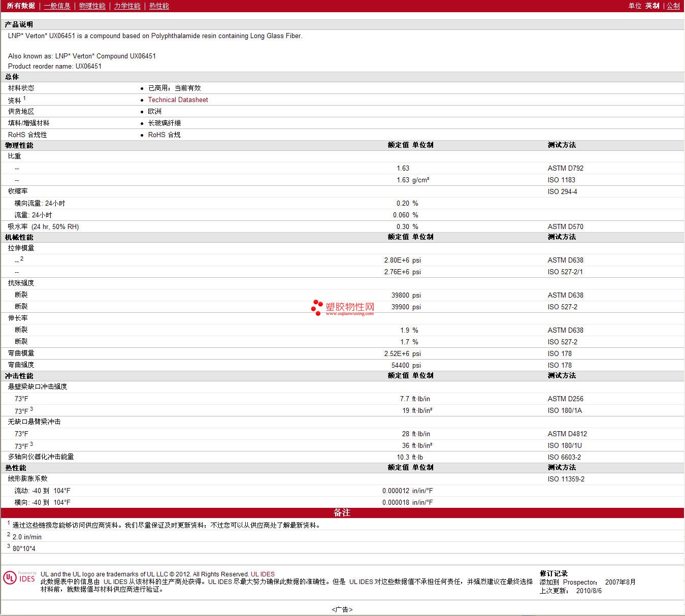
Task: Open the 一般信息 tab in the top bar
Action: 57,6
